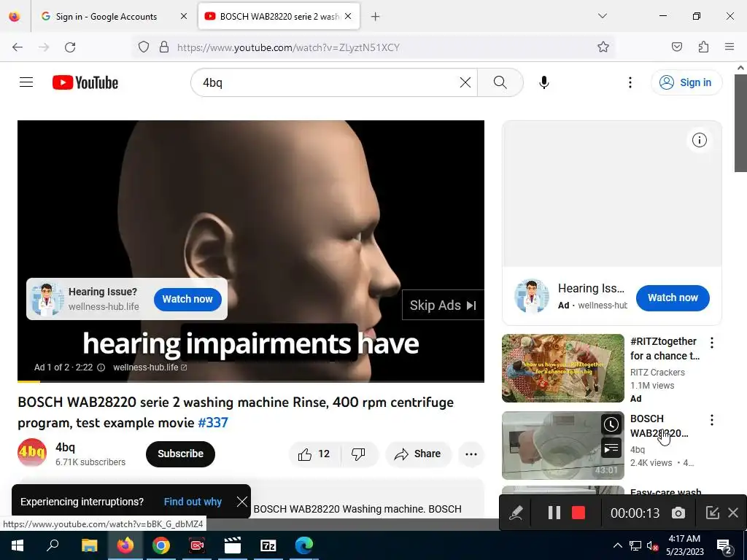The height and width of the screenshot is (560, 747).
Task: Open File Explorer from taskbar
Action: pos(89,545)
